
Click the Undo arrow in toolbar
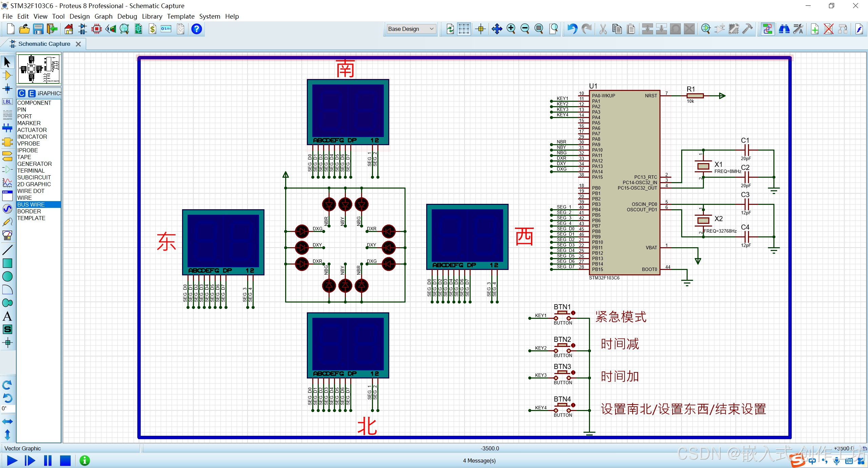[x=572, y=29]
